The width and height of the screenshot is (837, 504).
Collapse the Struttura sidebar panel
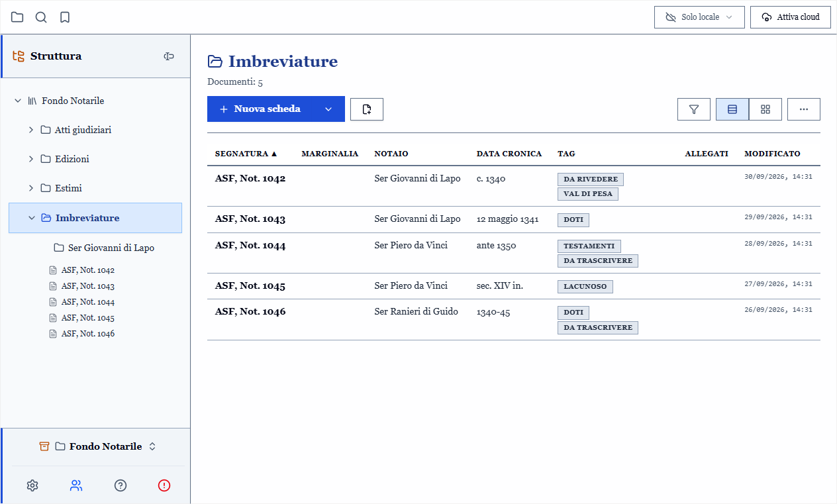pos(169,56)
